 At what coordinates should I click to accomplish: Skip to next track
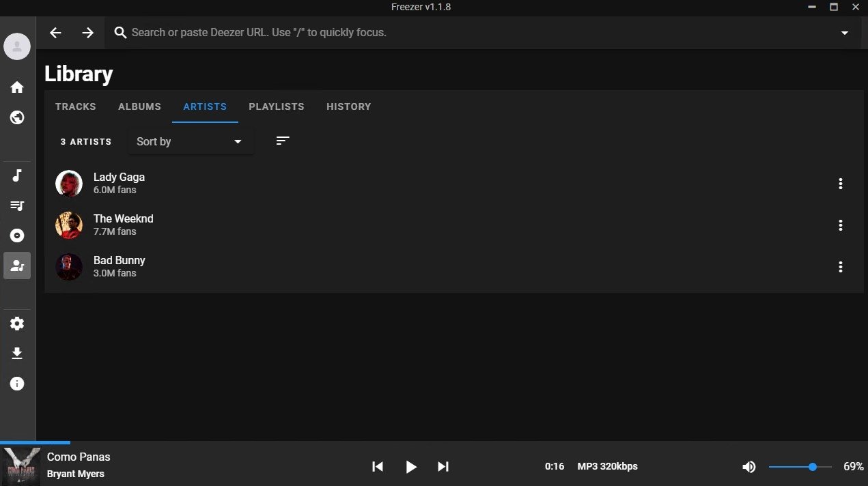(x=443, y=467)
